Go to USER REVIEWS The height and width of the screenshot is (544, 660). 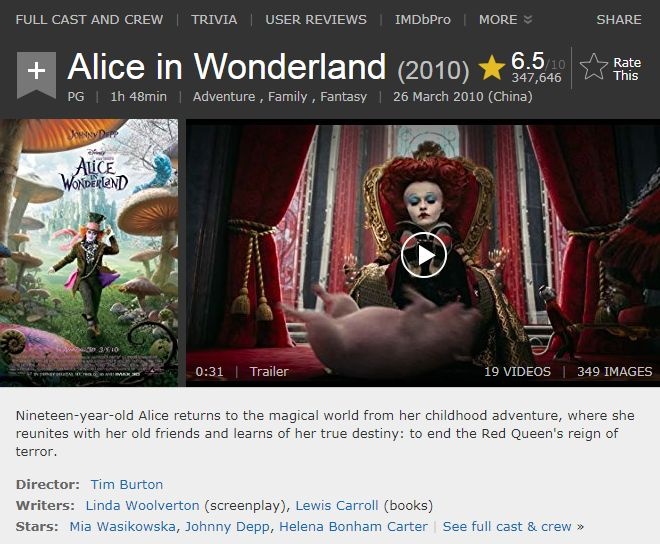tap(316, 19)
